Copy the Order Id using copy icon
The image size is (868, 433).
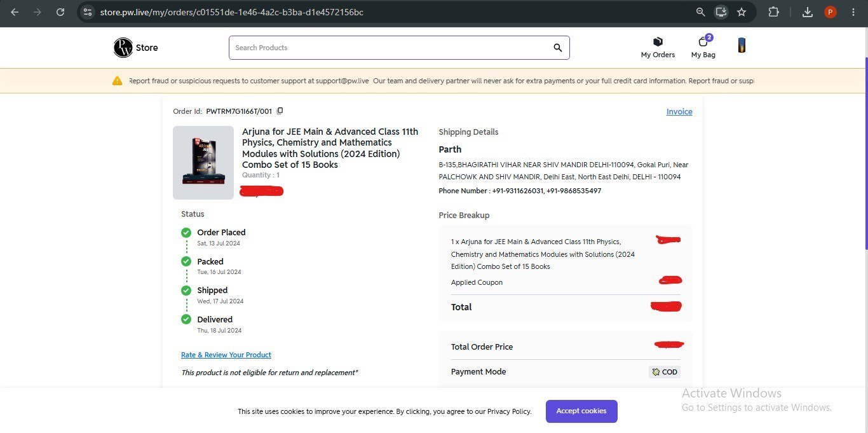[x=280, y=111]
